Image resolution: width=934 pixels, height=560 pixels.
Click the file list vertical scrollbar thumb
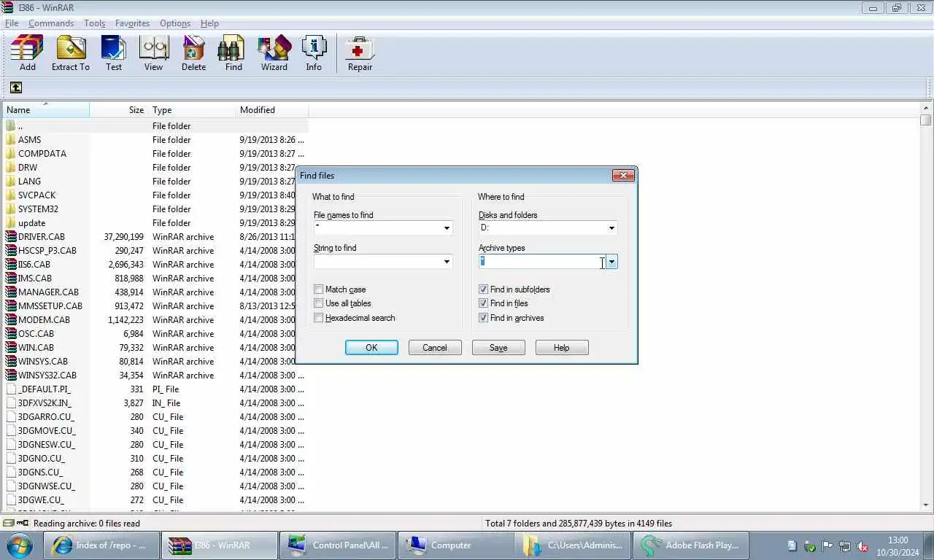(926, 120)
